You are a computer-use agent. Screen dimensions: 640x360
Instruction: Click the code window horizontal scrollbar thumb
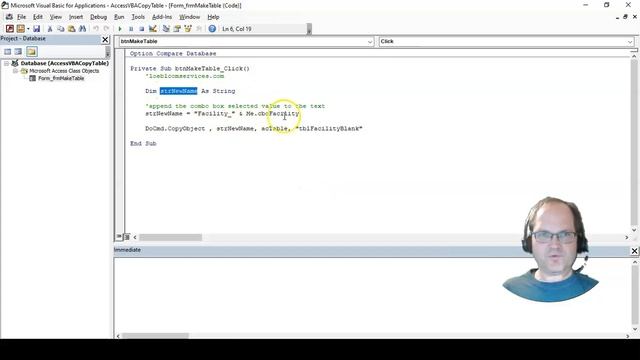(x=171, y=237)
